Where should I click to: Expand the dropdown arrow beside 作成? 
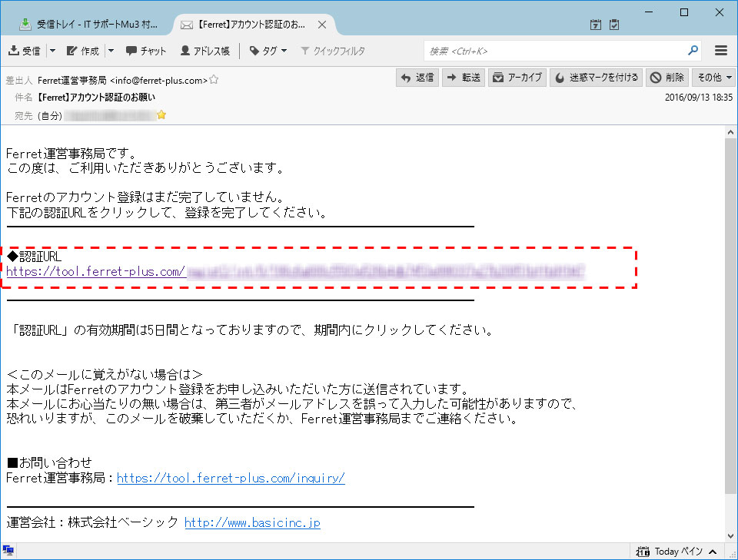point(111,51)
